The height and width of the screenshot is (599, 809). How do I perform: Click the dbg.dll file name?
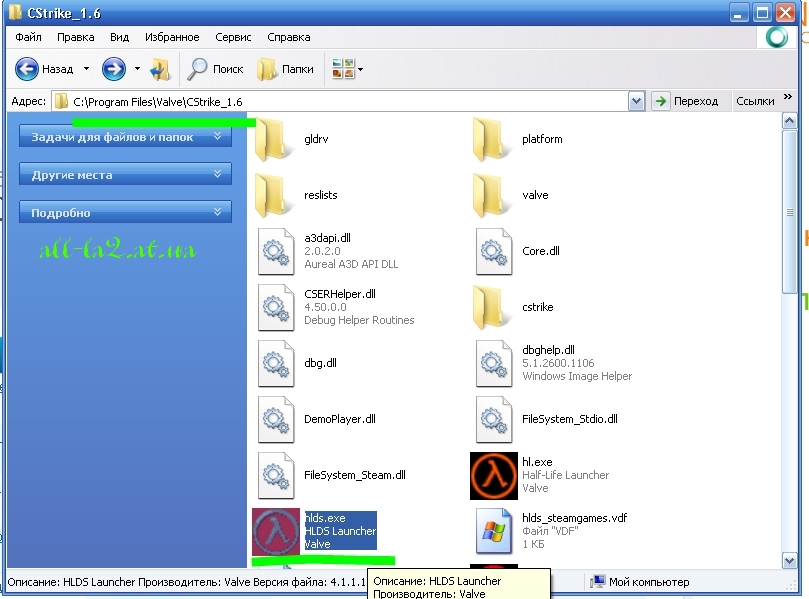320,363
